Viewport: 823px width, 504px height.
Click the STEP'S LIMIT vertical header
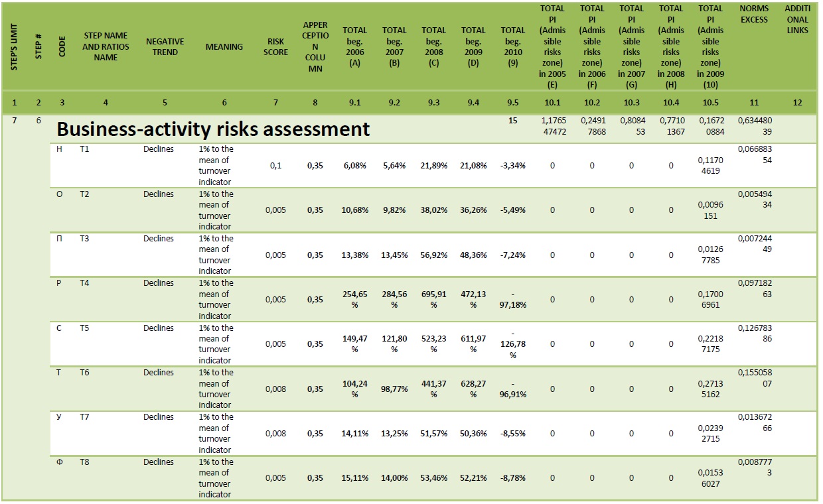tap(14, 47)
